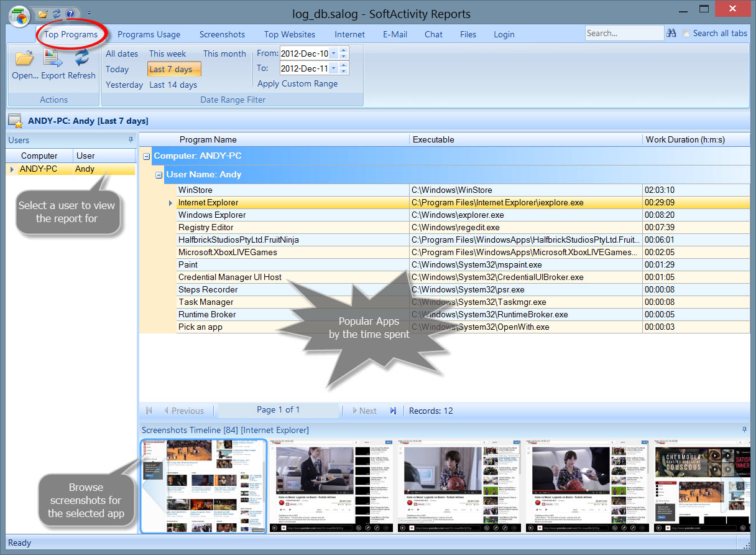Expand the quick access toolbar customize arrow

(x=89, y=13)
